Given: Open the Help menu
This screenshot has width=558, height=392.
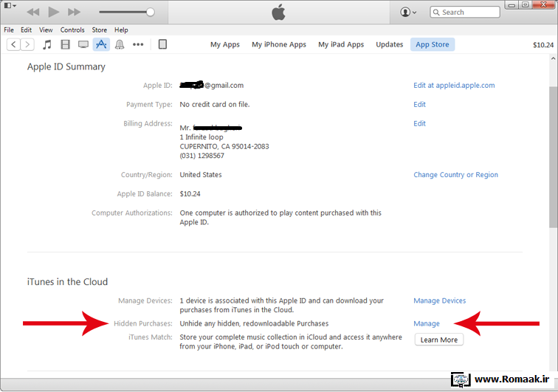Looking at the screenshot, I should (121, 30).
